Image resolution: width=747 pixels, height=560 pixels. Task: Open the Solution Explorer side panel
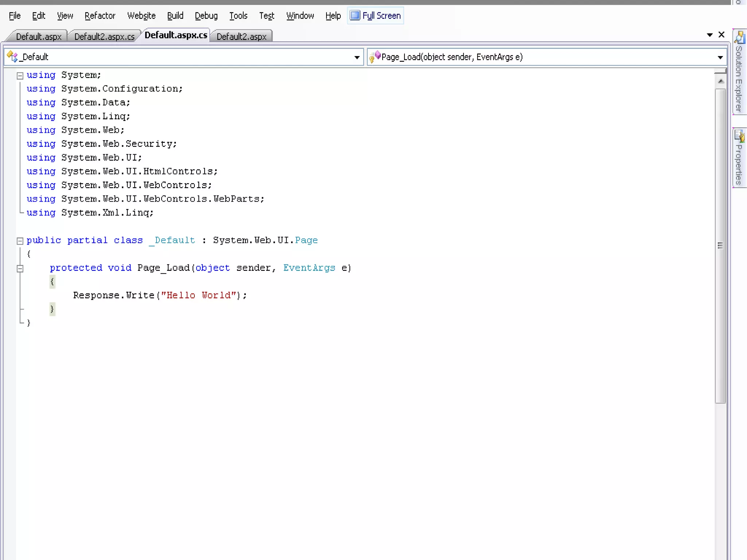coord(739,73)
